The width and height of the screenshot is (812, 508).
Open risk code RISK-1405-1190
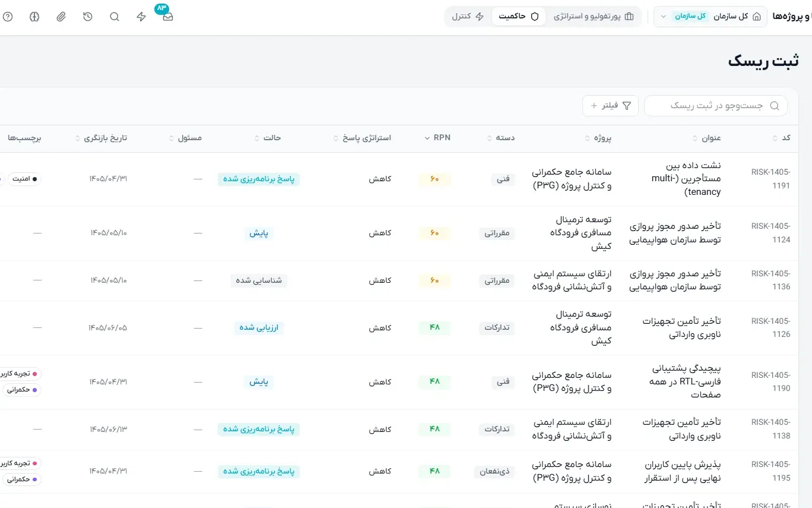[x=770, y=381]
